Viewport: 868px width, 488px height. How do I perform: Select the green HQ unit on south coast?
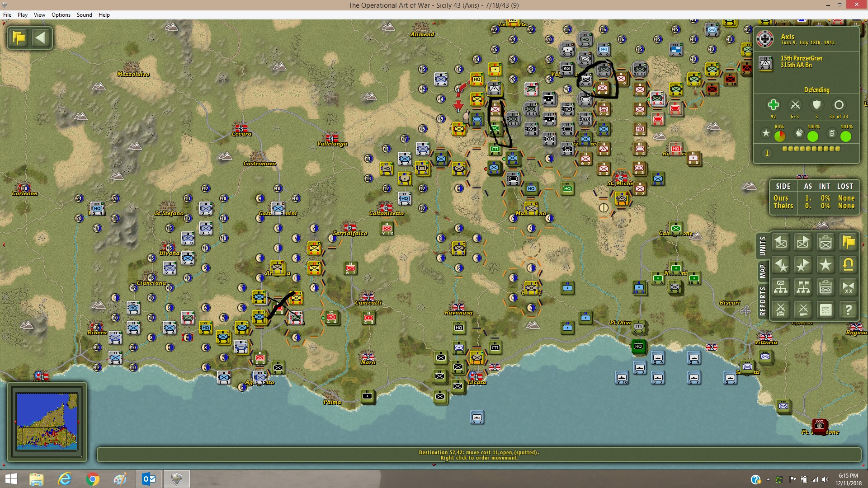coord(638,347)
